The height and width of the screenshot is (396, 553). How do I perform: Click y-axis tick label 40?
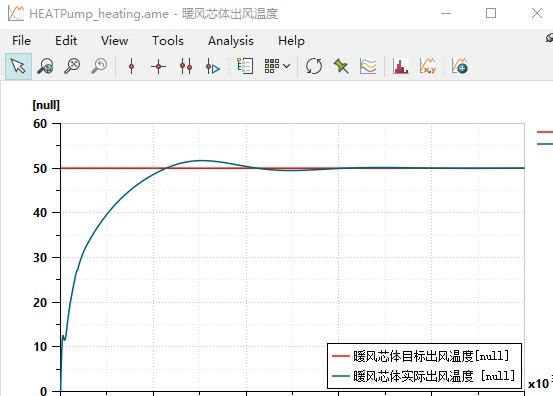point(40,213)
